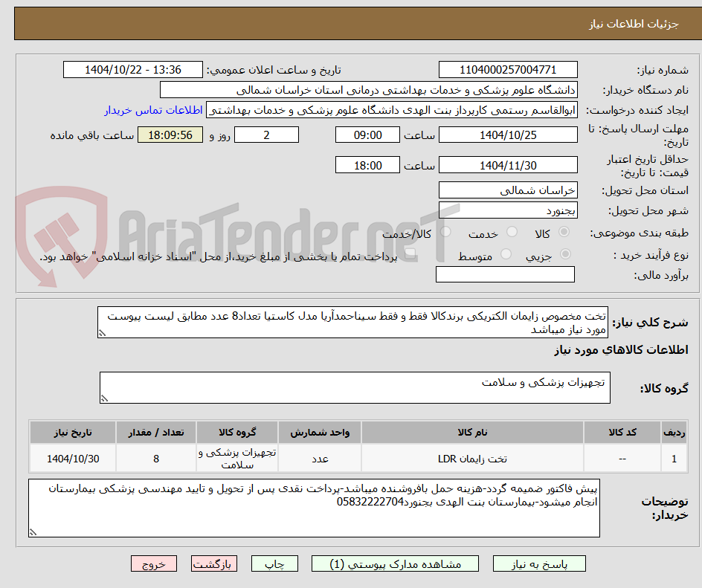Open اطلاعات تماس خریدار link

(x=153, y=110)
